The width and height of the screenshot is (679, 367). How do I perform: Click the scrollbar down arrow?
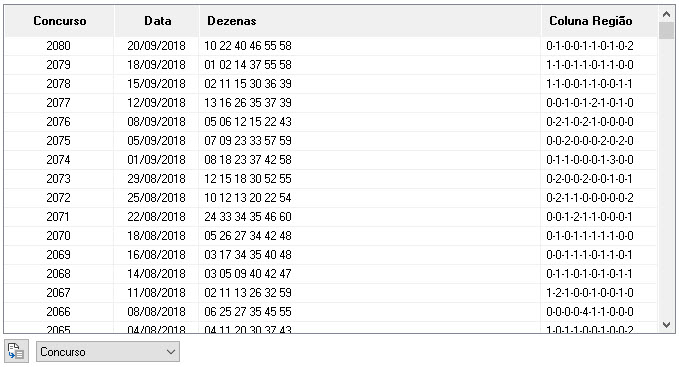pyautogui.click(x=666, y=324)
